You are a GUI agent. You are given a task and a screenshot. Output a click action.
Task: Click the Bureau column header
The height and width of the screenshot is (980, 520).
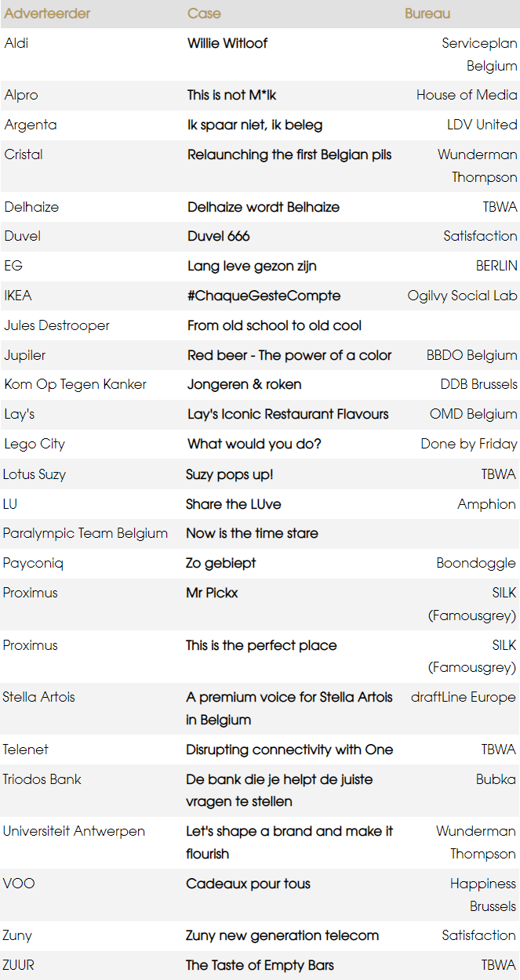pyautogui.click(x=427, y=13)
